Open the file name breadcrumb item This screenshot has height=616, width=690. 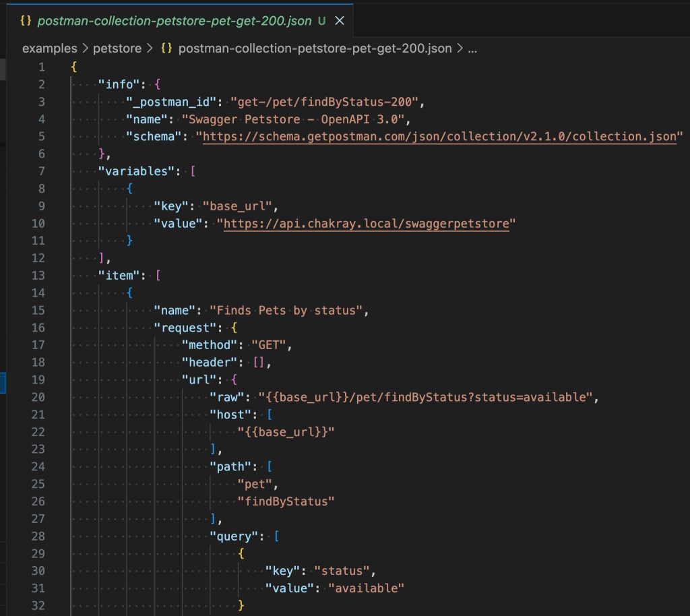[x=315, y=49]
